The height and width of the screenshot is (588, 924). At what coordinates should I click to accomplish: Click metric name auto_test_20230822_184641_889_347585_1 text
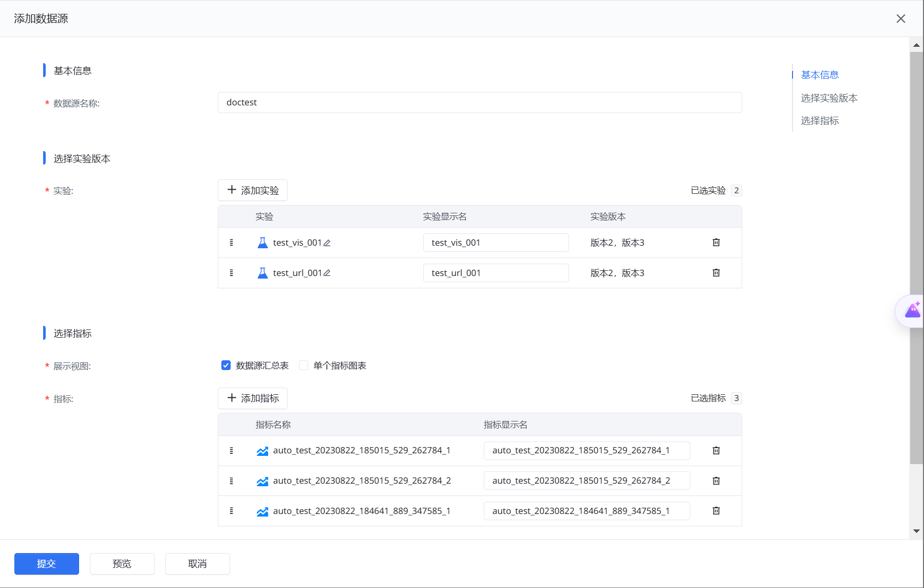[362, 511]
